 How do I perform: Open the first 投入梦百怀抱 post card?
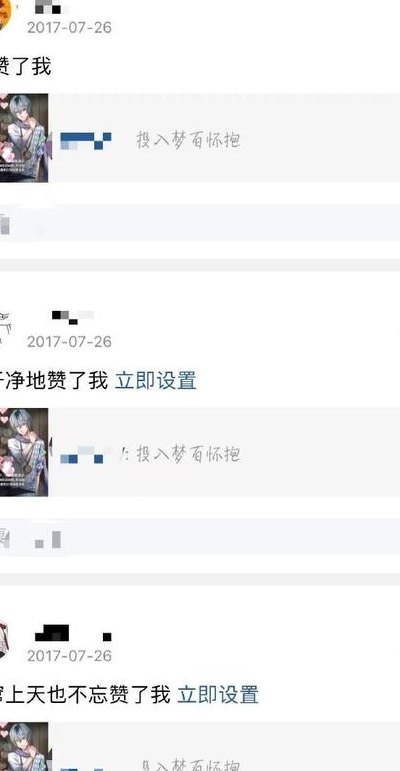(200, 138)
